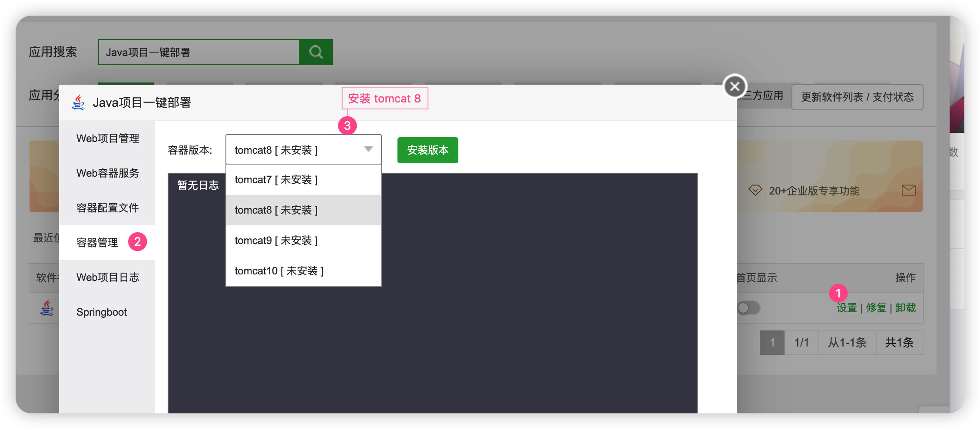
Task: Open the Web项目日志 tab
Action: (x=107, y=277)
